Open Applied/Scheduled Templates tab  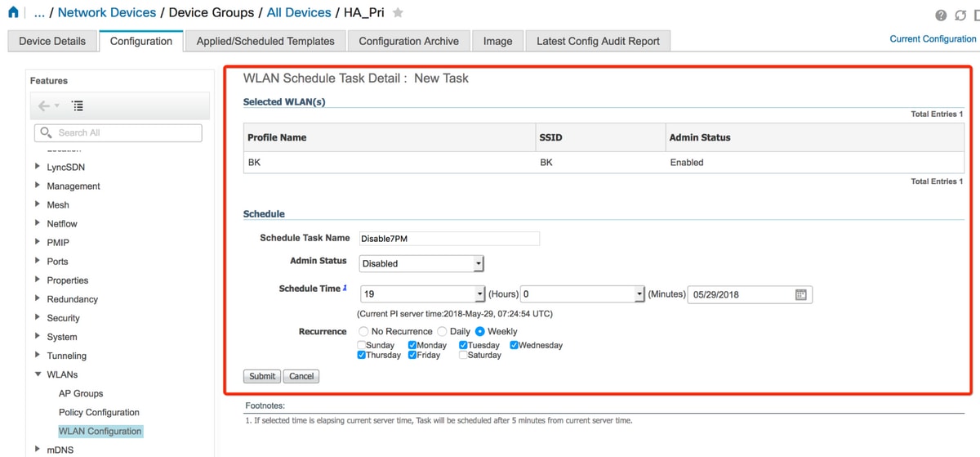(x=265, y=41)
